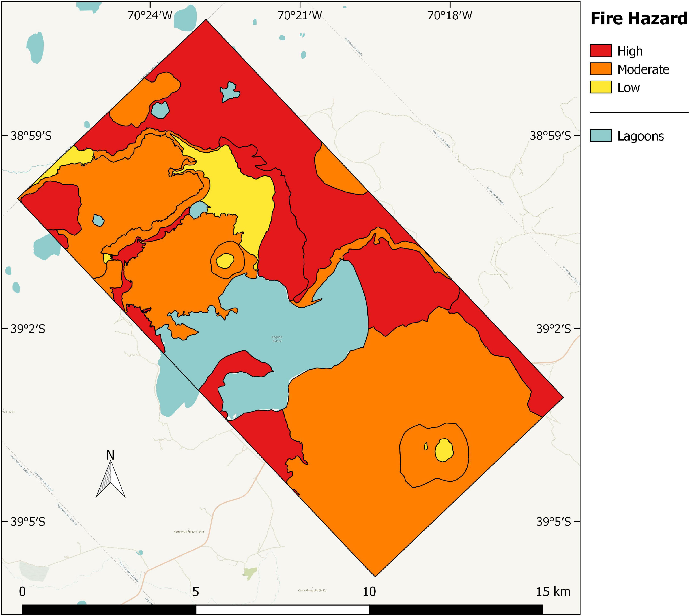The image size is (690, 616).
Task: Click the small yellow circle near map center
Action: pos(225,261)
